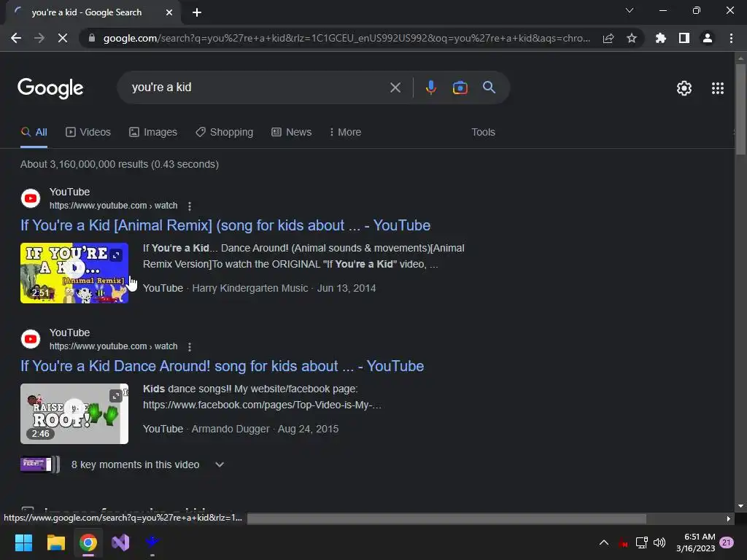Switch to the Videos tab

point(88,133)
